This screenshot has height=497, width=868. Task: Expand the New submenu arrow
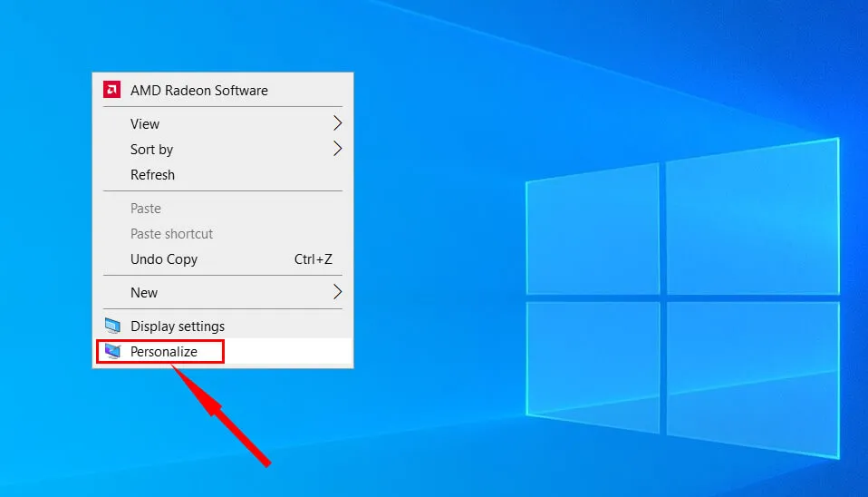pos(337,292)
